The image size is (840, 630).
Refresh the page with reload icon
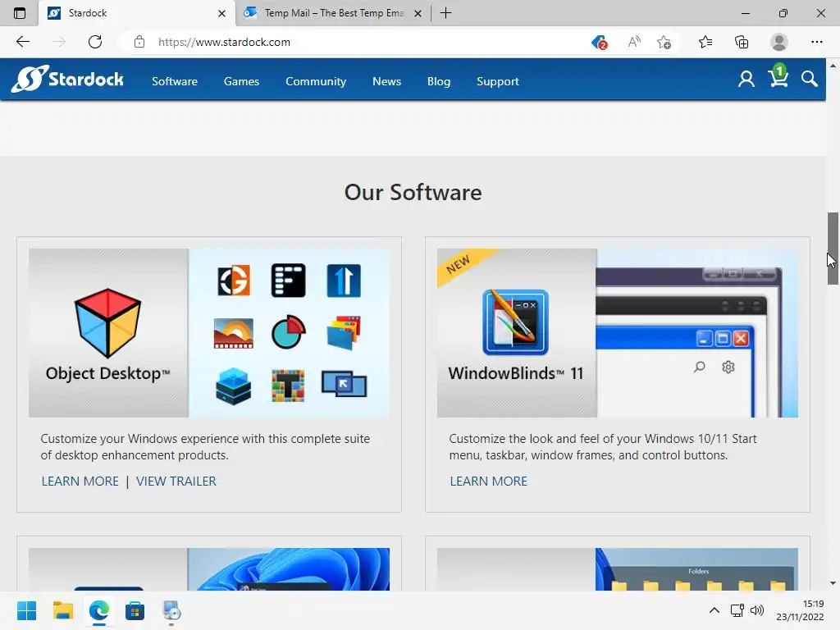click(95, 42)
